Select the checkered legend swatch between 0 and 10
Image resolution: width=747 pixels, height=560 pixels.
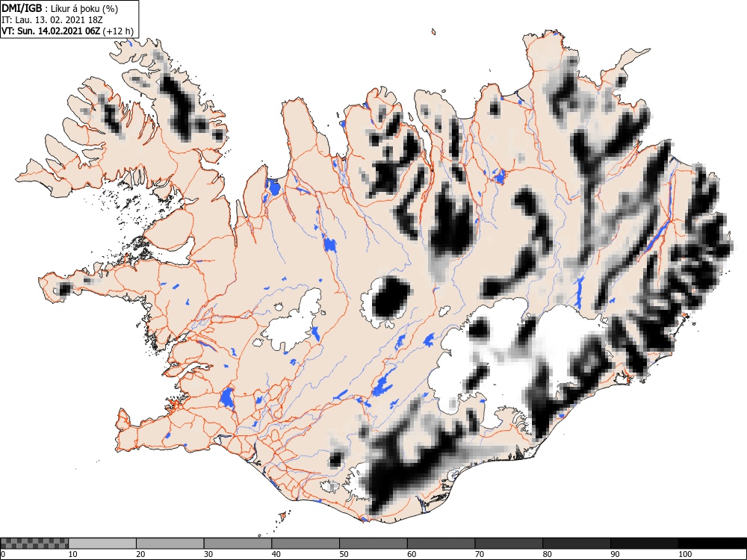tap(34, 544)
